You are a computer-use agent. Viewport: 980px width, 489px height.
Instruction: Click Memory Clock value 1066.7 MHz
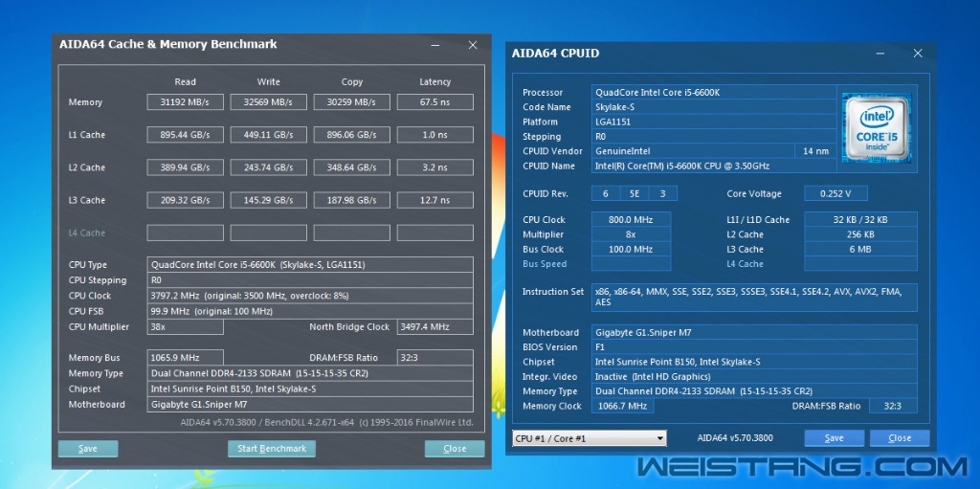click(x=622, y=407)
